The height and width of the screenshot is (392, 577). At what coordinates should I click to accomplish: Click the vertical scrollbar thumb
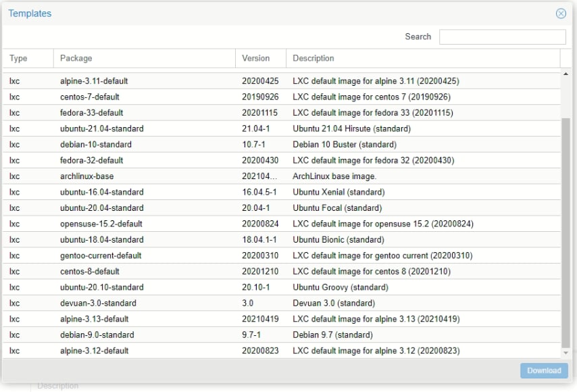click(x=566, y=230)
